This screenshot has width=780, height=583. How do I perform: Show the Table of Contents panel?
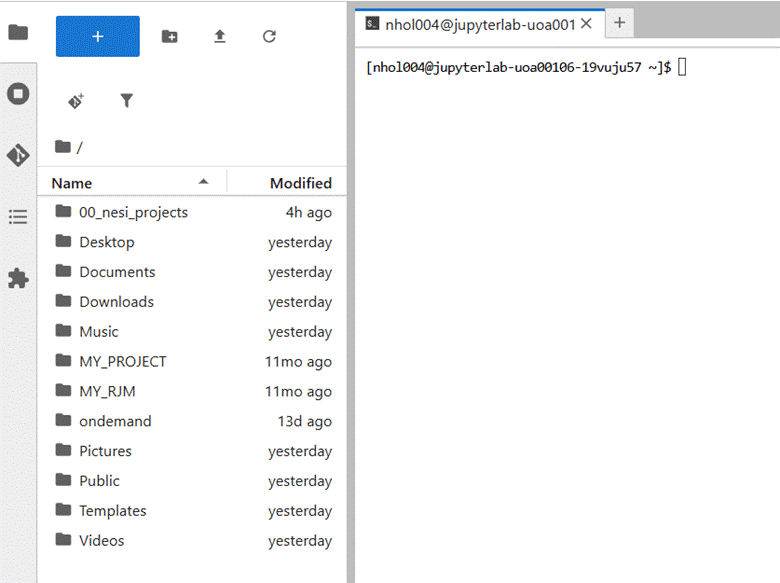[18, 217]
